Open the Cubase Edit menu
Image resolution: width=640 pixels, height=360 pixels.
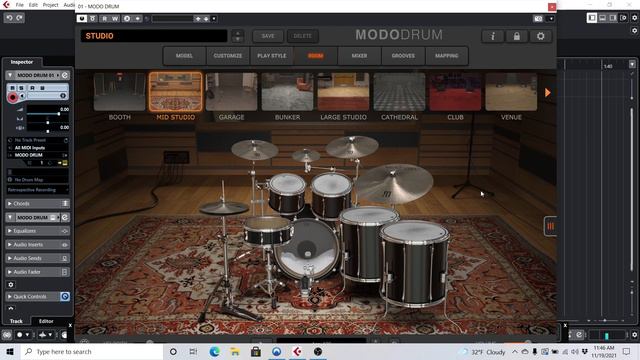click(x=33, y=5)
